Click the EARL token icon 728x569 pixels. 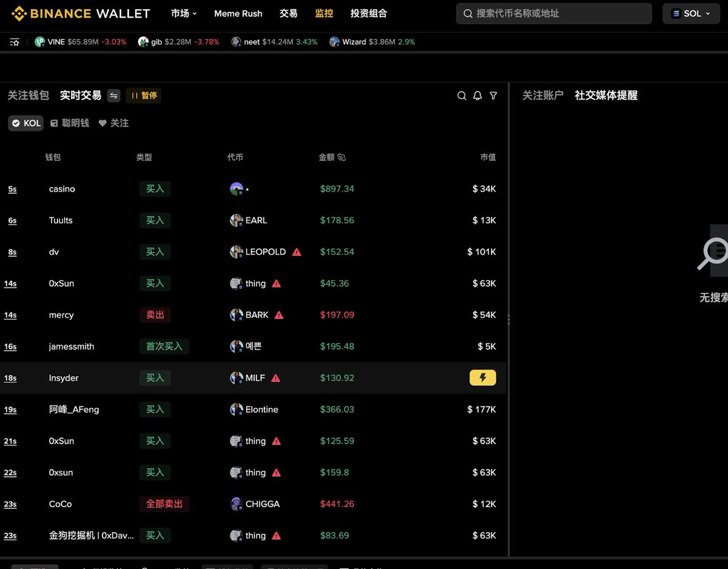point(237,220)
